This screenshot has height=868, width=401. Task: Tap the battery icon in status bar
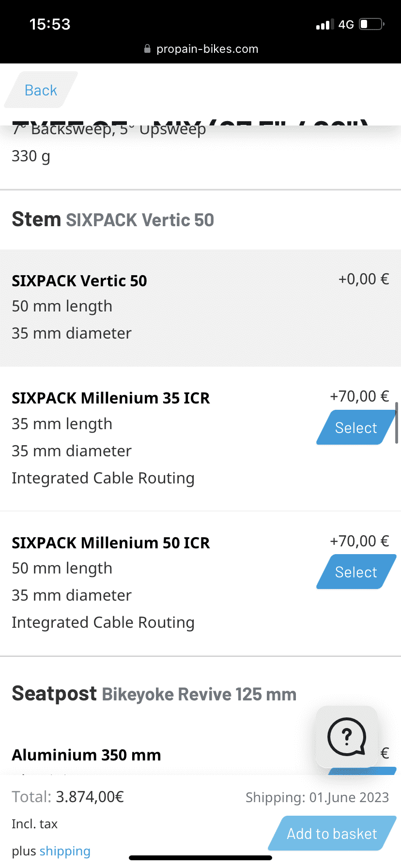click(x=371, y=24)
